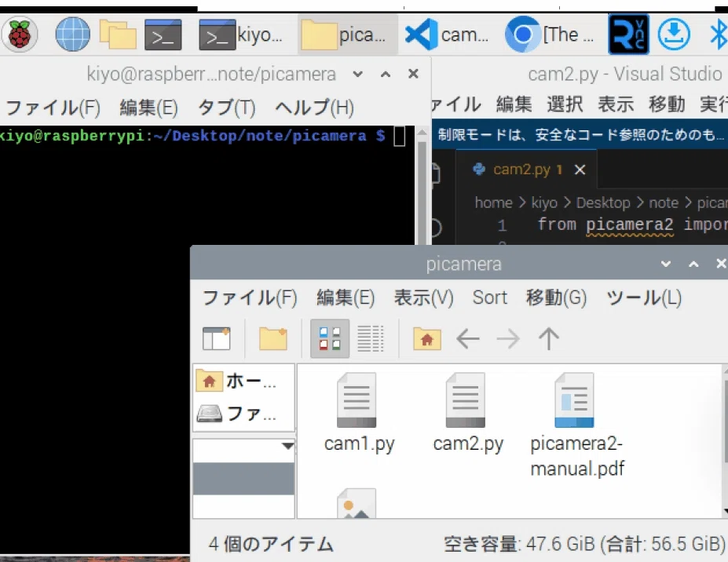
Task: Open file manager's Sort menu
Action: (490, 298)
